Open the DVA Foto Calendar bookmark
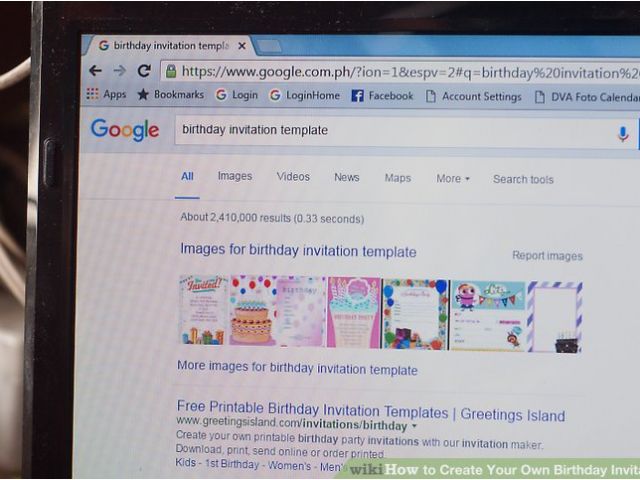This screenshot has height=480, width=640. [587, 97]
